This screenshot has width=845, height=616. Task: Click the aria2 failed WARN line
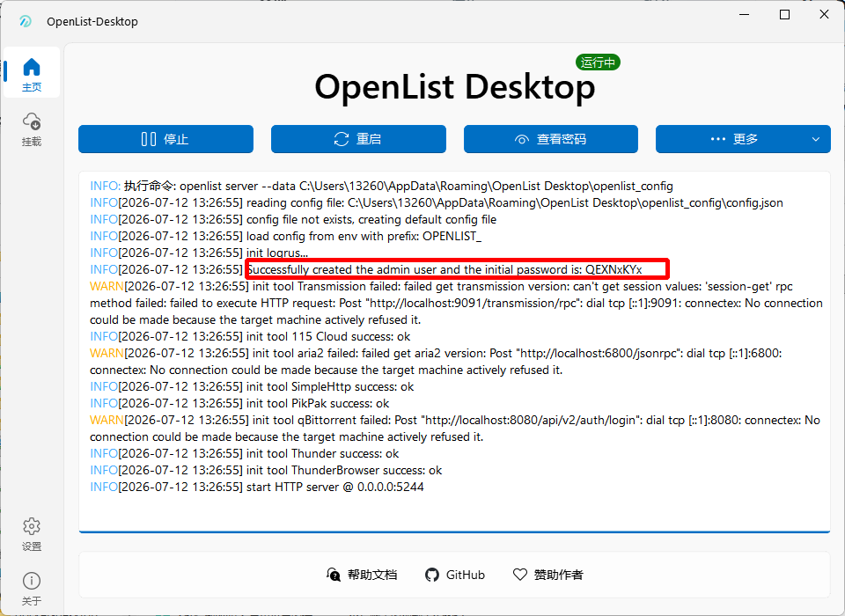click(x=436, y=361)
